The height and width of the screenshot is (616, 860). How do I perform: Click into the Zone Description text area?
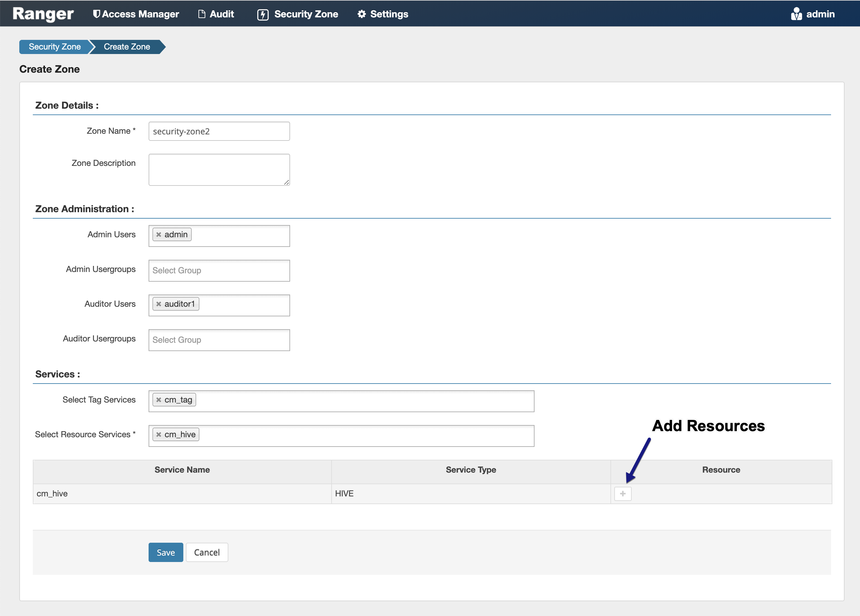[219, 169]
